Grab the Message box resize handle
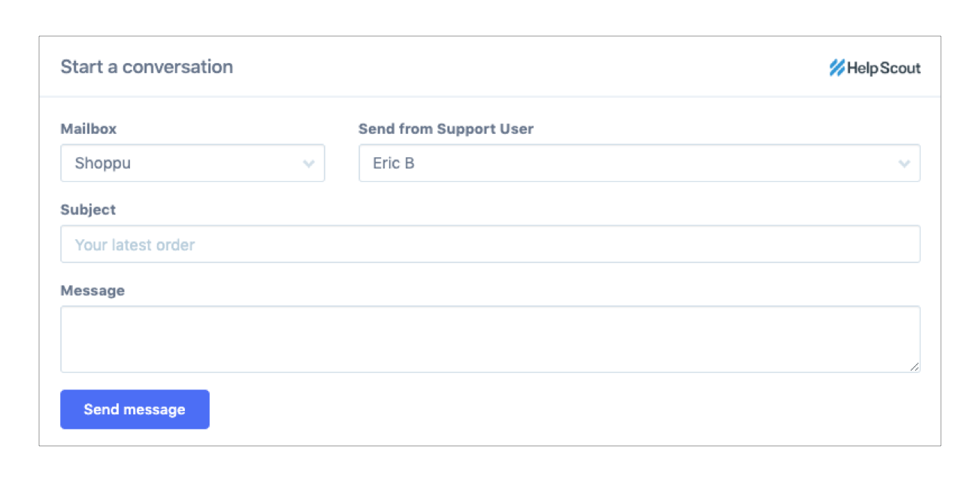This screenshot has height=482, width=980. (914, 366)
